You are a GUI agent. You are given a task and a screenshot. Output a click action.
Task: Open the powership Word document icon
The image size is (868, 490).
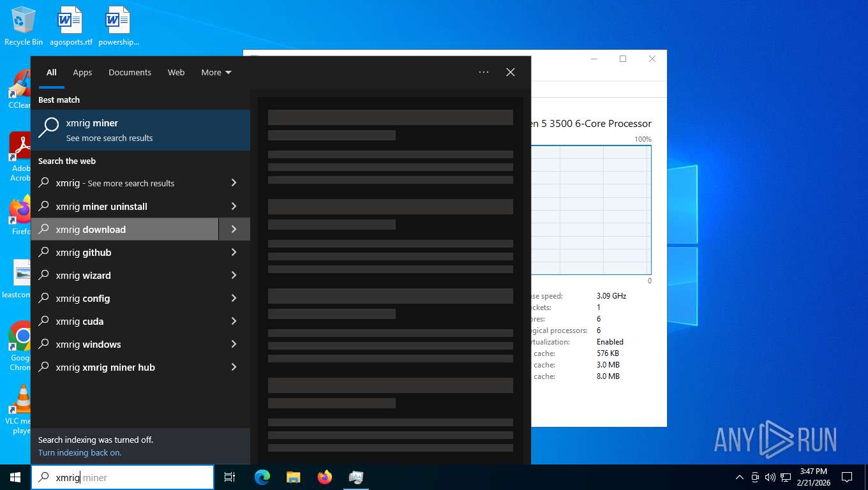119,26
